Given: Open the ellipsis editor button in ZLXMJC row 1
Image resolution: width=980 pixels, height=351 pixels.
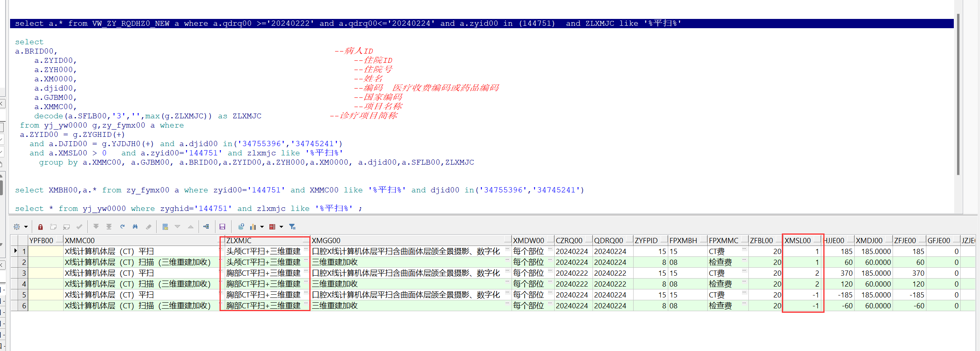Looking at the screenshot, I should point(306,249).
